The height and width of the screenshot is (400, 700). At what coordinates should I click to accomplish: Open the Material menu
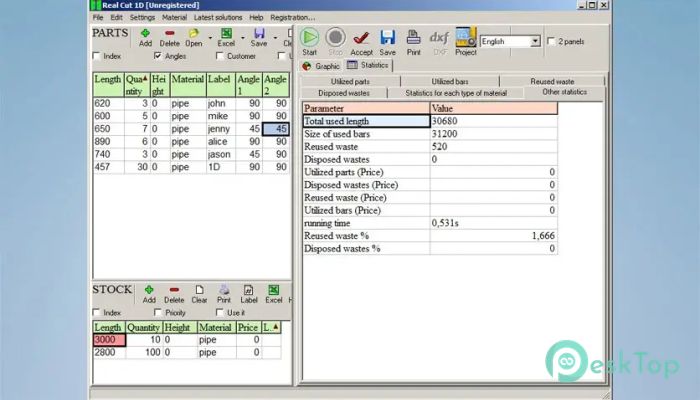coord(175,17)
